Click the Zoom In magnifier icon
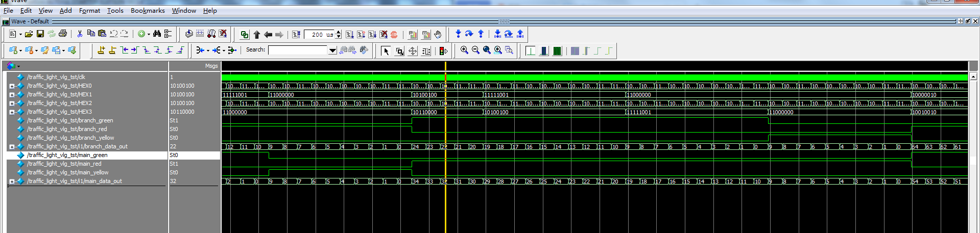This screenshot has width=980, height=233. (464, 50)
